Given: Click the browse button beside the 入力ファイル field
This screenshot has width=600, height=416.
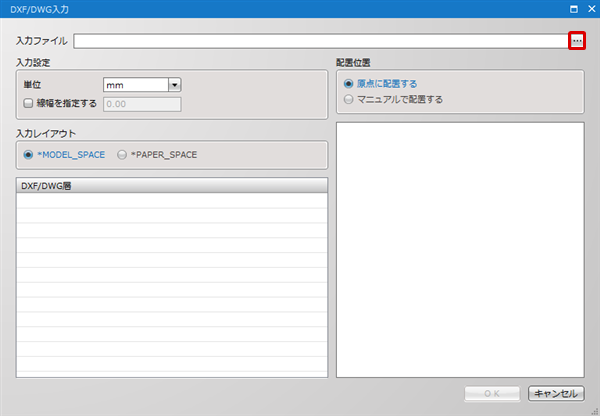Looking at the screenshot, I should tap(577, 41).
